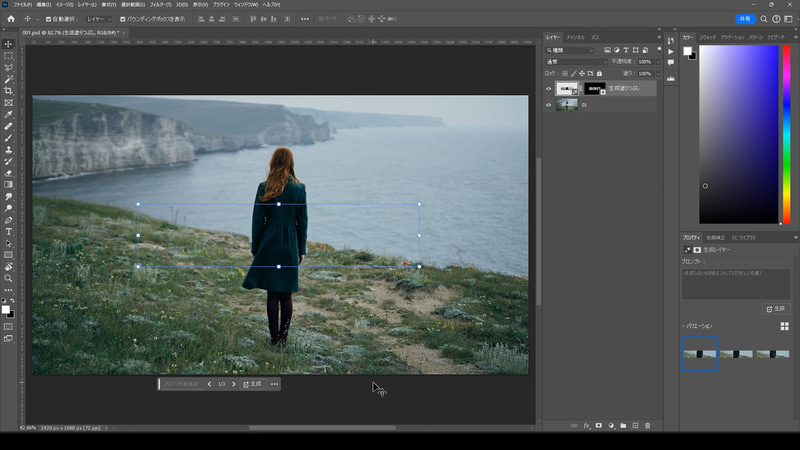Toggle the バウンディングボックスを表示 checkbox
The height and width of the screenshot is (450, 800).
click(123, 19)
